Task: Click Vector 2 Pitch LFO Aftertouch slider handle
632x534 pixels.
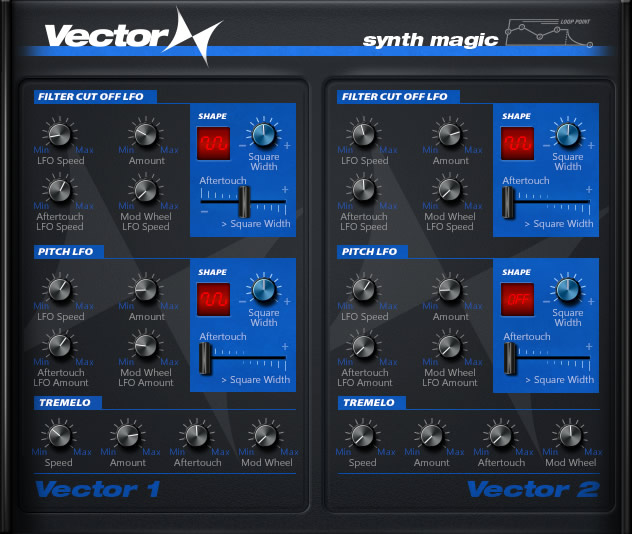Action: tap(510, 358)
